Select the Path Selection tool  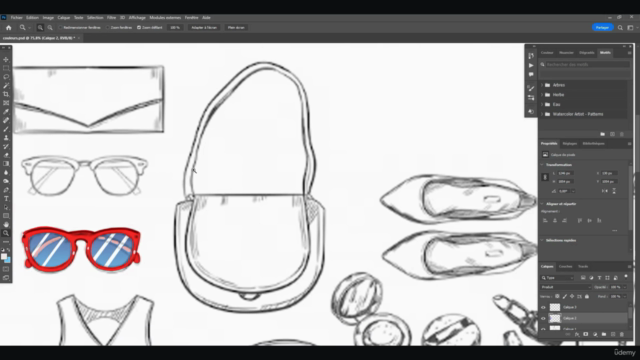(6, 207)
